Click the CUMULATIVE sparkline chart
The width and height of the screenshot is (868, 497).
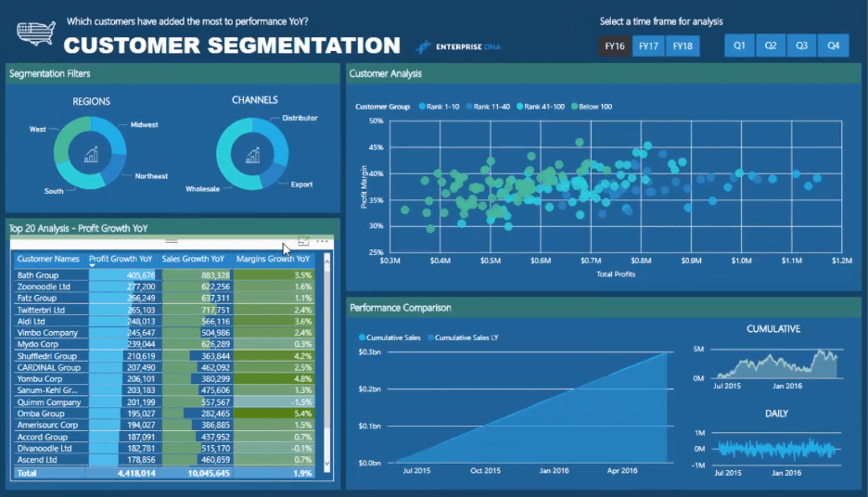point(778,364)
